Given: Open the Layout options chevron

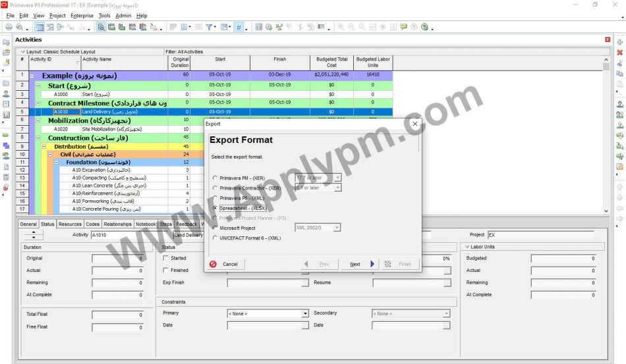Looking at the screenshot, I should 23,52.
